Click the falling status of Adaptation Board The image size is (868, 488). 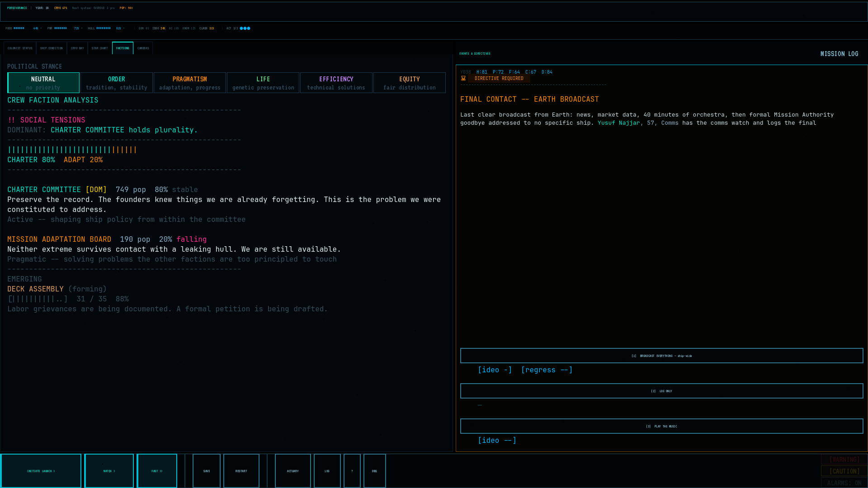191,239
